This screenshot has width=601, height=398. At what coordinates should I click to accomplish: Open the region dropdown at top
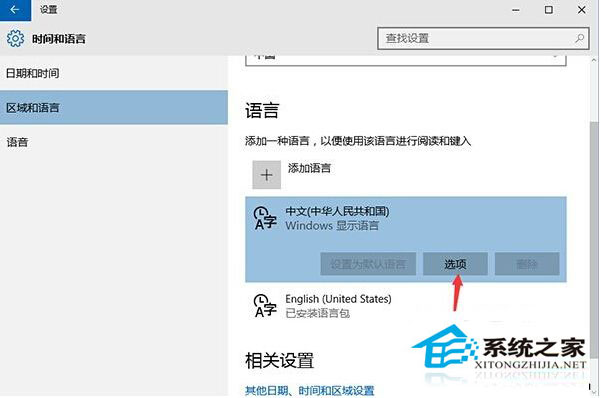[406, 60]
